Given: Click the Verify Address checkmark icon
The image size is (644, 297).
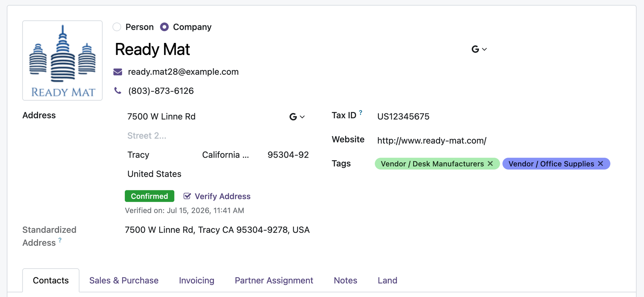Looking at the screenshot, I should [x=187, y=196].
